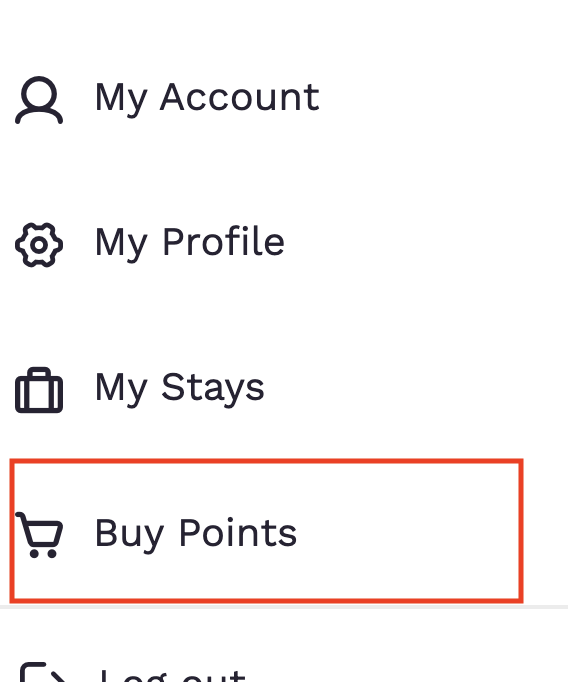Click the My in My Account
The width and height of the screenshot is (568, 682).
tap(121, 100)
